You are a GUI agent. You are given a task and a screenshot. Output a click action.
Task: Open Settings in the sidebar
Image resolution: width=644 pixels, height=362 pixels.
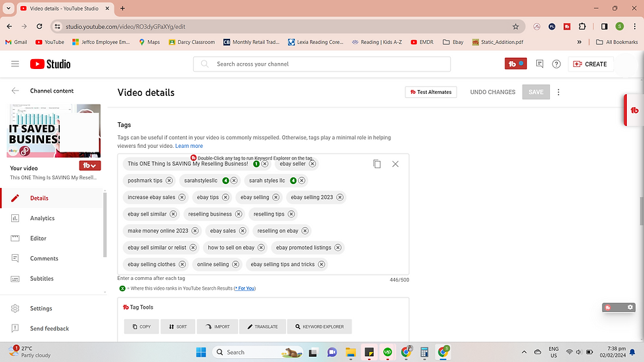pyautogui.click(x=52, y=308)
